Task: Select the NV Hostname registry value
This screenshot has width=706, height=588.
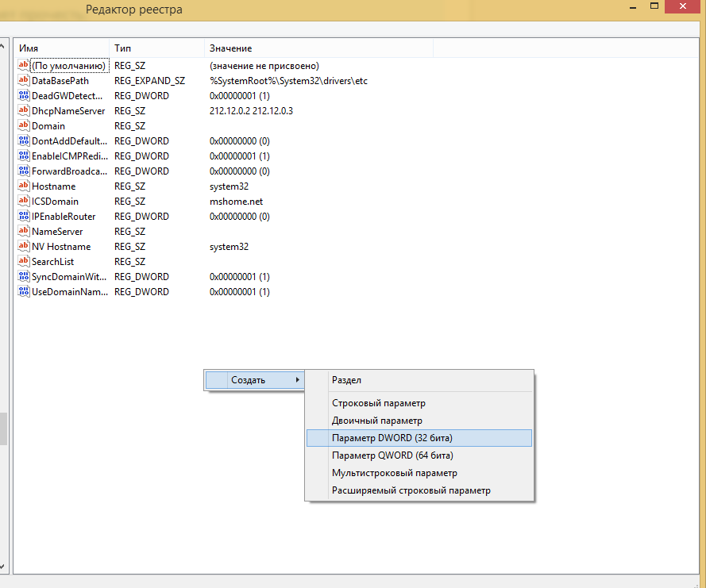Action: pos(60,247)
